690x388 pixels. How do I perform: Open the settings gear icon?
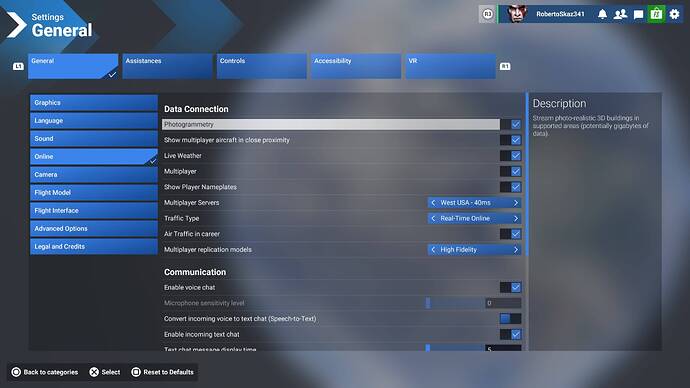(x=674, y=14)
